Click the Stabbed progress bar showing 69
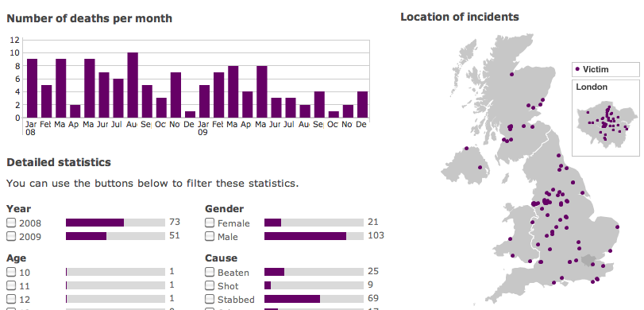Viewport: 644px width, 310px height. pos(314,299)
